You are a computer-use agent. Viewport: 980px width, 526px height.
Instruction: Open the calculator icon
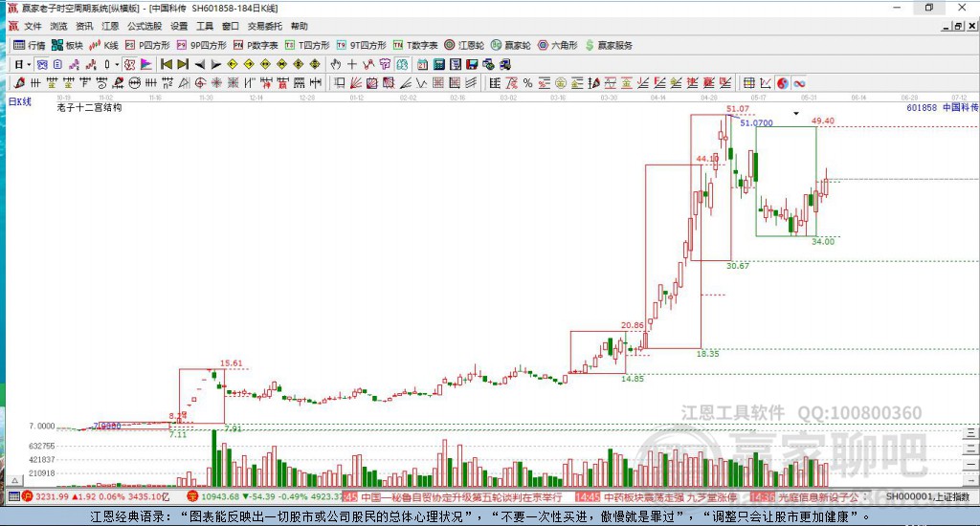point(438,64)
